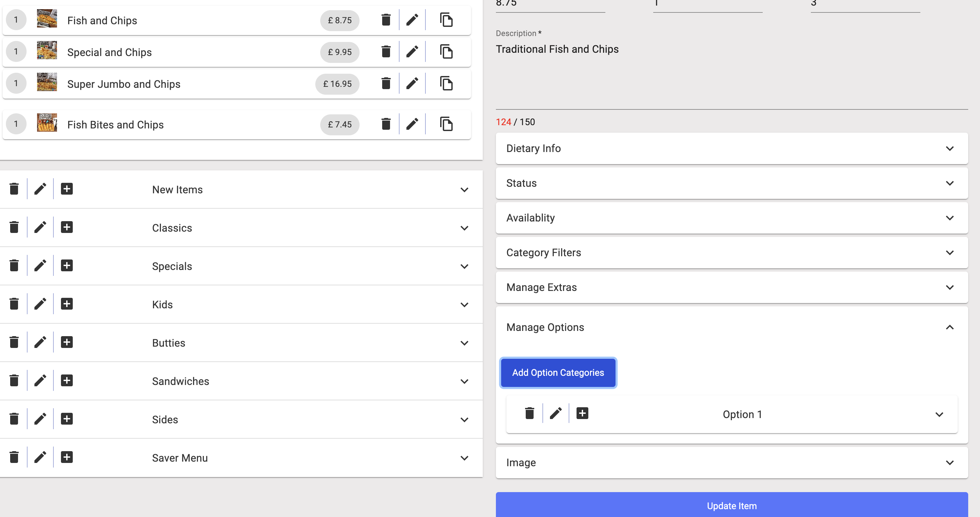The width and height of the screenshot is (980, 517).
Task: Expand the New Items category
Action: click(464, 190)
